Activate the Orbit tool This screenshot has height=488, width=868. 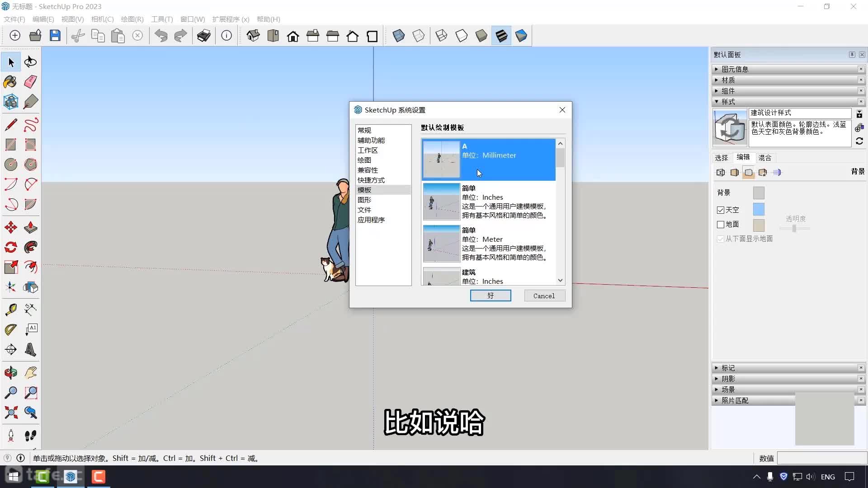(x=11, y=373)
